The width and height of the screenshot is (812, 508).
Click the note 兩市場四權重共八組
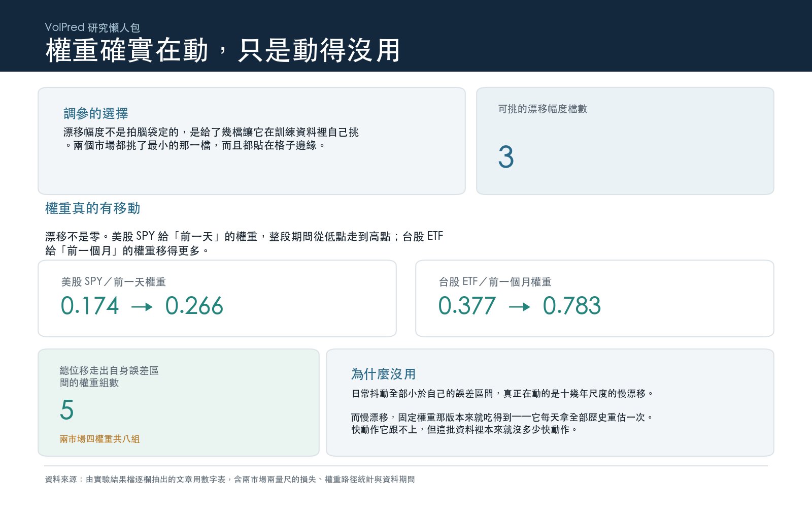click(100, 439)
